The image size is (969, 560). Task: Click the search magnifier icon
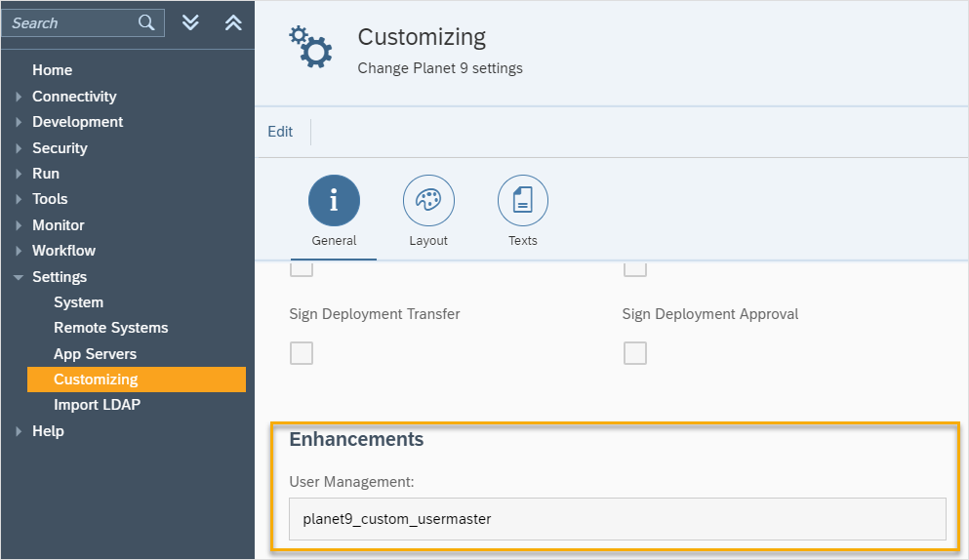(146, 22)
